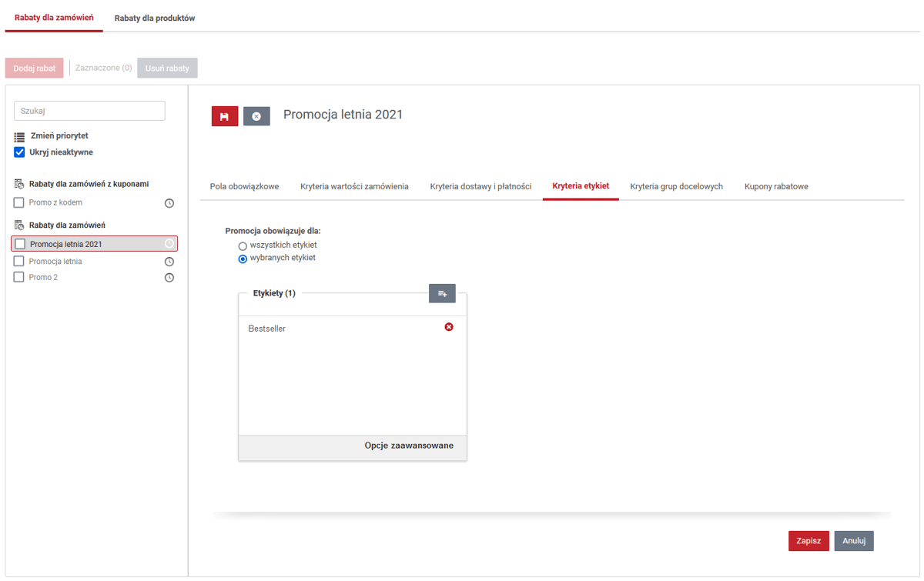
Task: Click the Etykiety (1) heading
Action: pyautogui.click(x=274, y=293)
